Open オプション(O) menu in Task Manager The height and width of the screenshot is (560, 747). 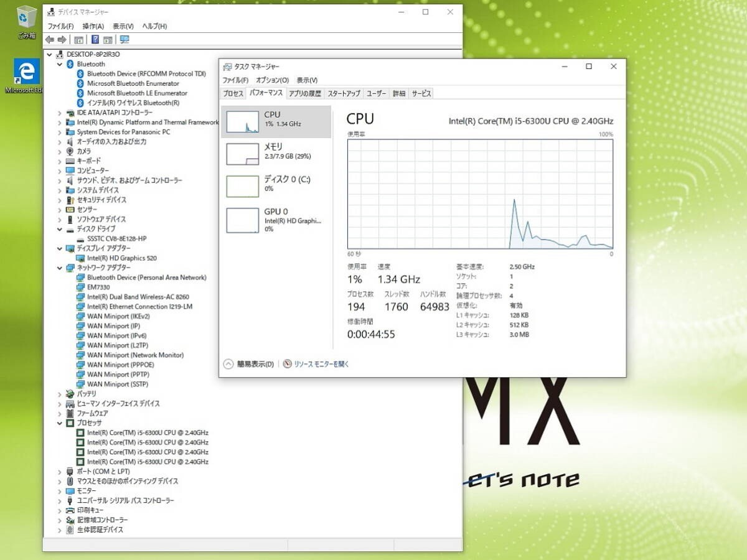coord(273,80)
